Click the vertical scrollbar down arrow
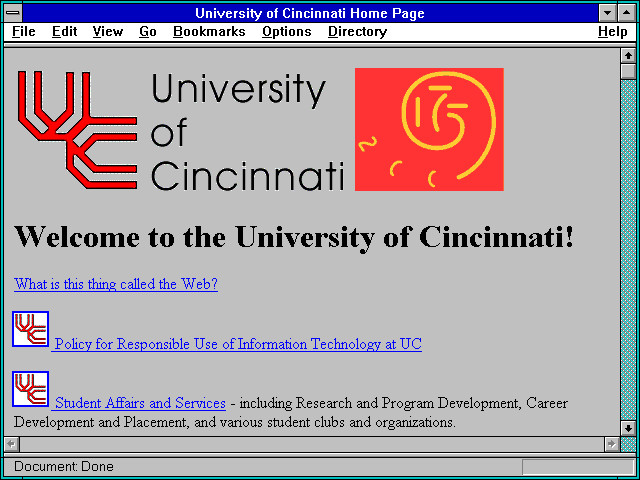The image size is (640, 480). click(628, 428)
